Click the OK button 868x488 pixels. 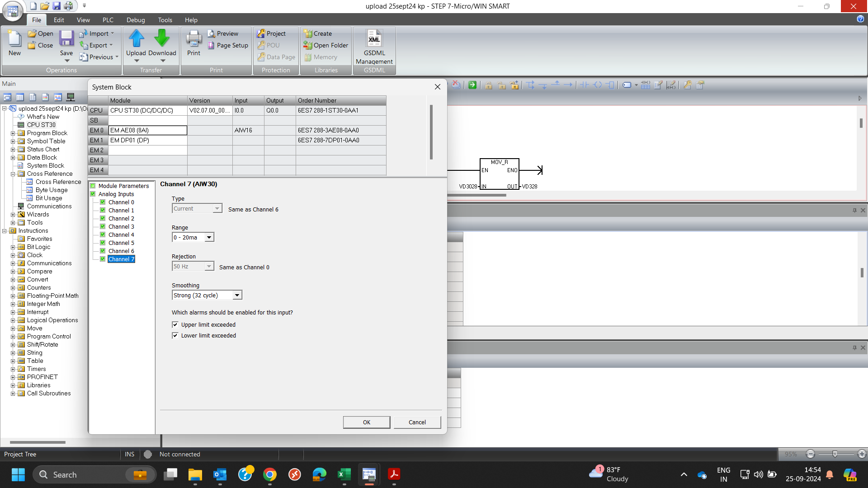366,422
